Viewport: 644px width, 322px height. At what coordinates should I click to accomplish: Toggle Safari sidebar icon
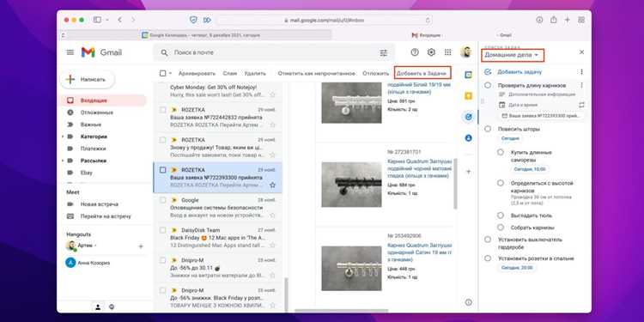pos(97,20)
